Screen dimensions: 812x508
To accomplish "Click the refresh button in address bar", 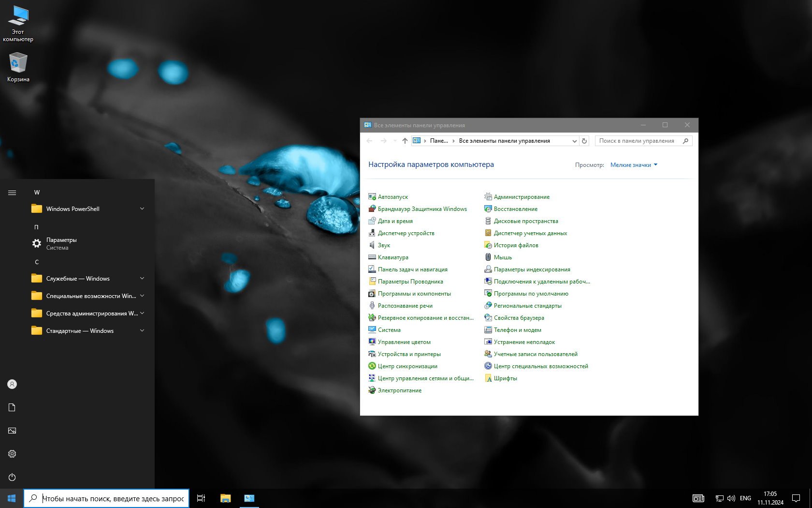I will click(x=584, y=141).
